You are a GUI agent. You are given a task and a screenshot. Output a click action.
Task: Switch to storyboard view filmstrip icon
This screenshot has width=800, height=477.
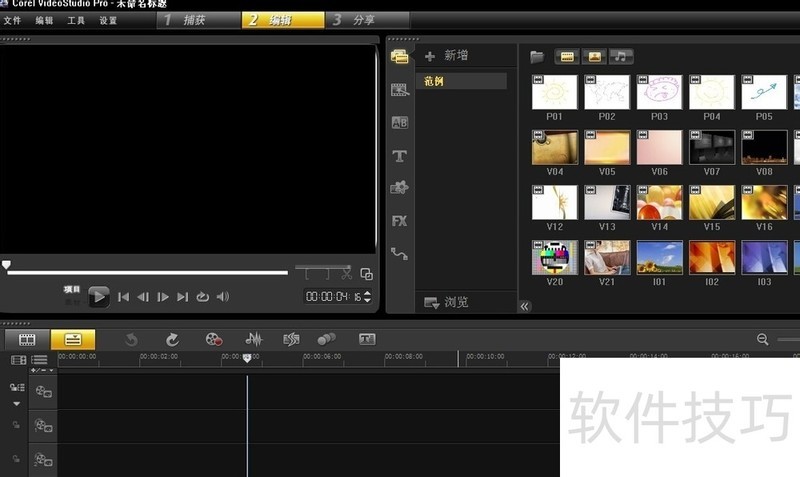pos(27,340)
